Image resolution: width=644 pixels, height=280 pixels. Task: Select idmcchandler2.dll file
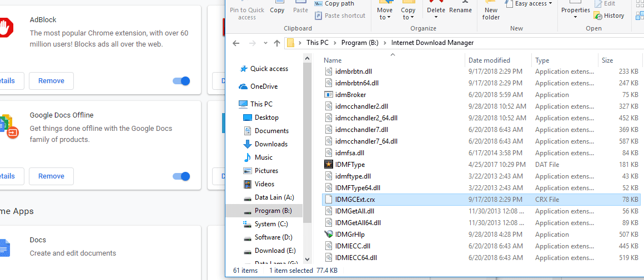[481, 106]
